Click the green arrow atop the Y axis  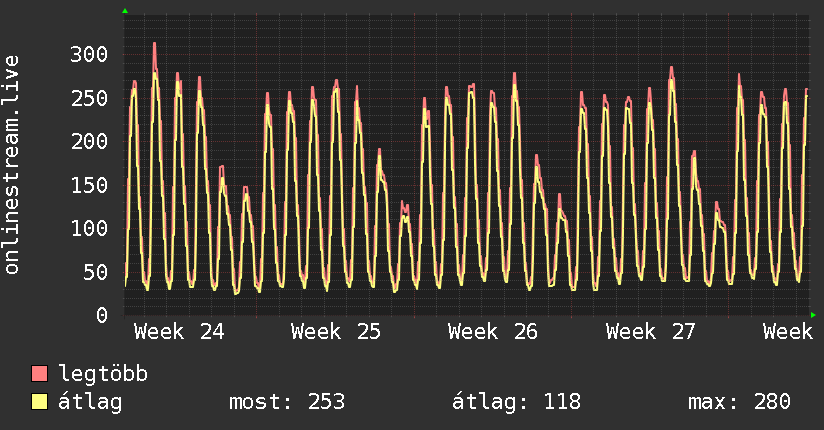[125, 11]
